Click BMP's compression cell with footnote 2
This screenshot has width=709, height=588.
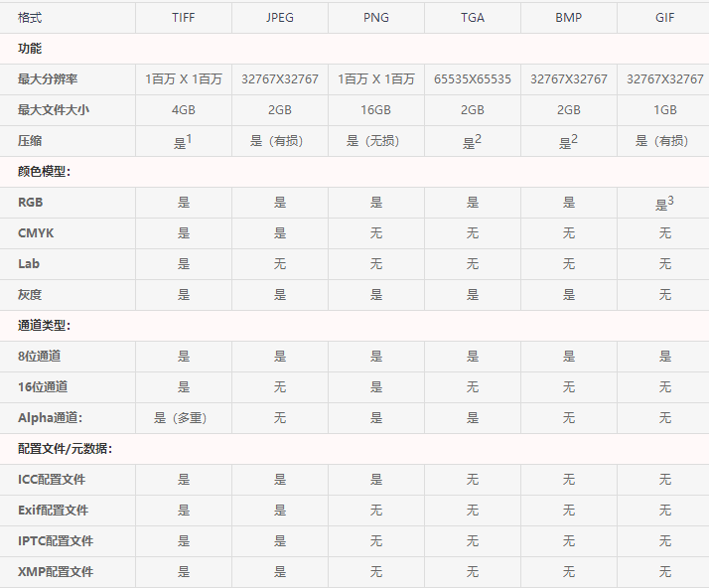tap(568, 142)
